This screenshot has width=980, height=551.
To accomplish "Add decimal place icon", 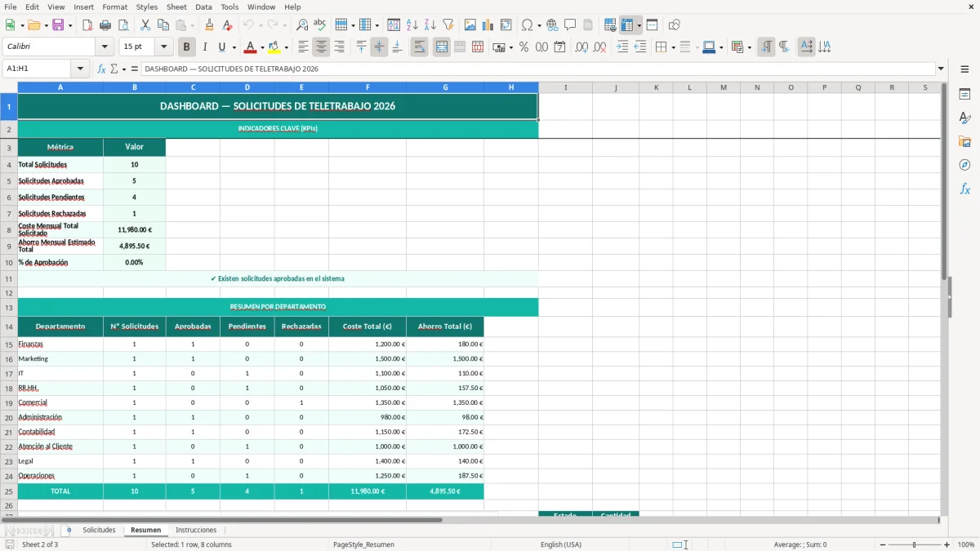I will (582, 47).
